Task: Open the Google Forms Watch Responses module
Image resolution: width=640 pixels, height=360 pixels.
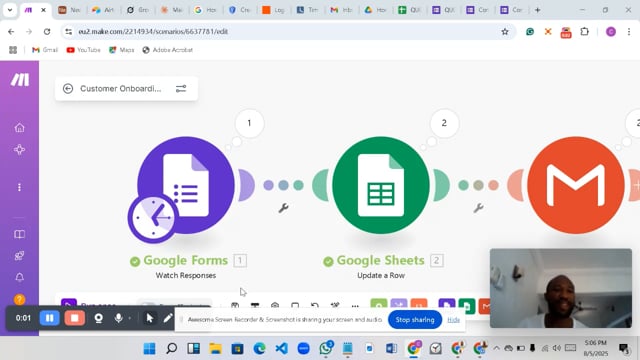Action: pyautogui.click(x=186, y=185)
